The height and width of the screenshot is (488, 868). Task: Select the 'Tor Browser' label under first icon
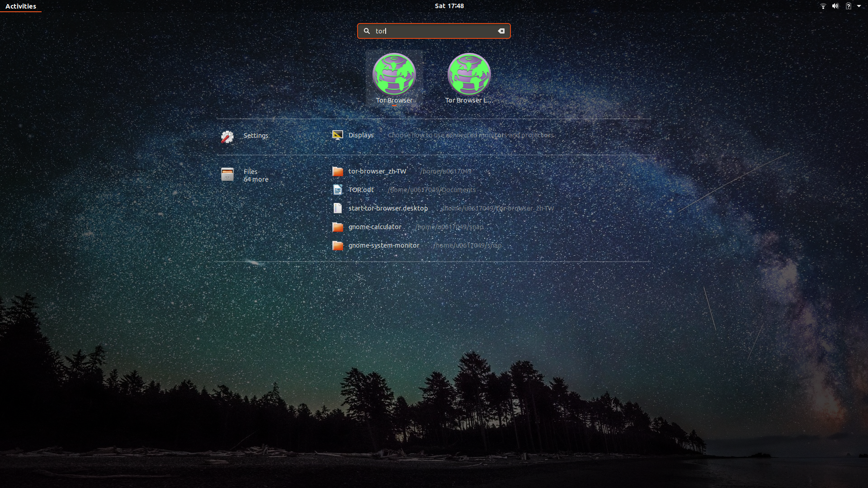(394, 100)
